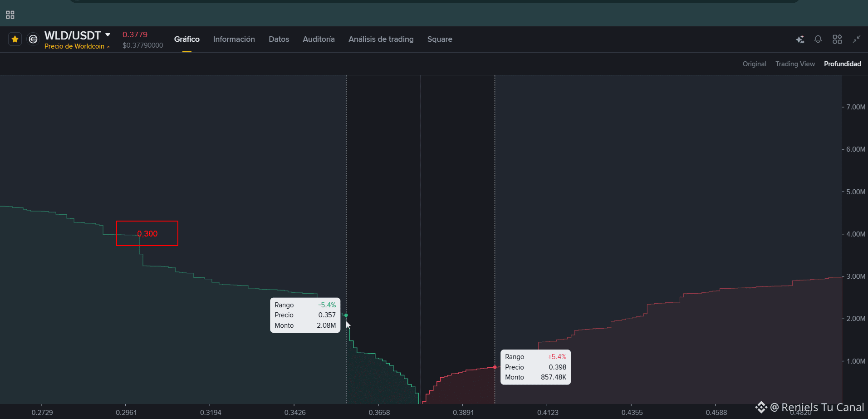Click the +5.4% Rango value in ask tooltip

pos(557,357)
